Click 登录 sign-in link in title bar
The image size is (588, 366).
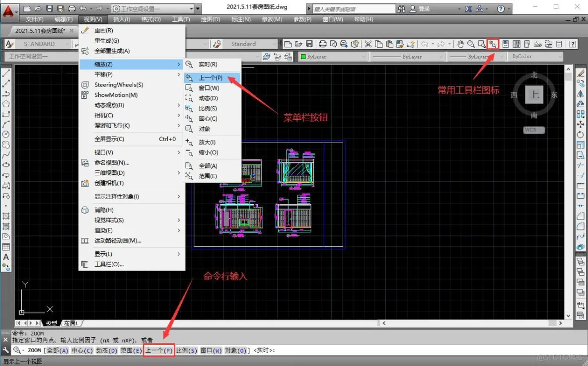(424, 8)
